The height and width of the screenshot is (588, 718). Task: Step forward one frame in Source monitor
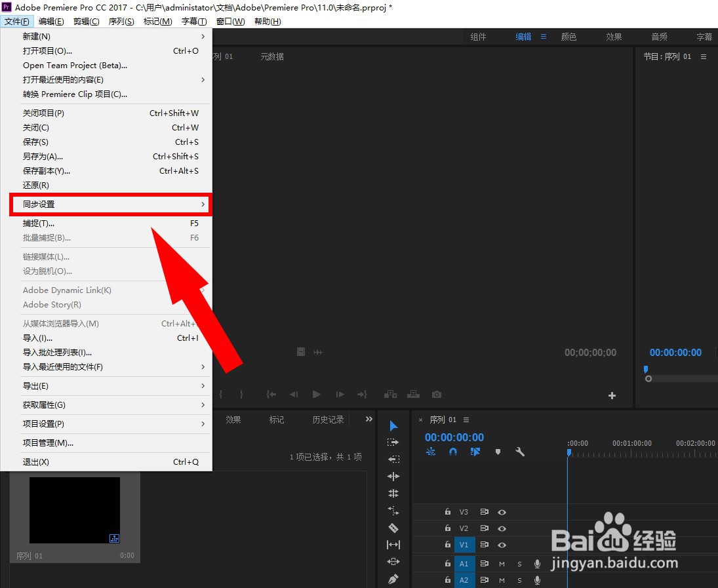pyautogui.click(x=340, y=394)
